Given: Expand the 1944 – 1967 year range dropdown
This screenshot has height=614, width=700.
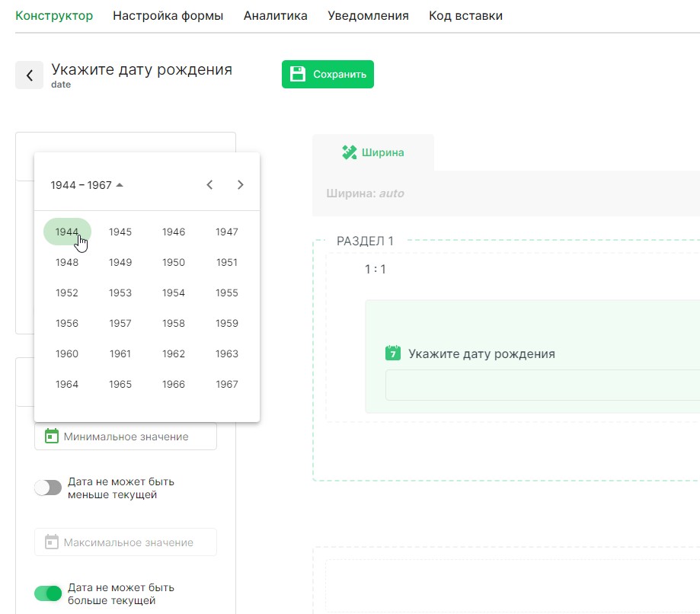Looking at the screenshot, I should tap(87, 185).
